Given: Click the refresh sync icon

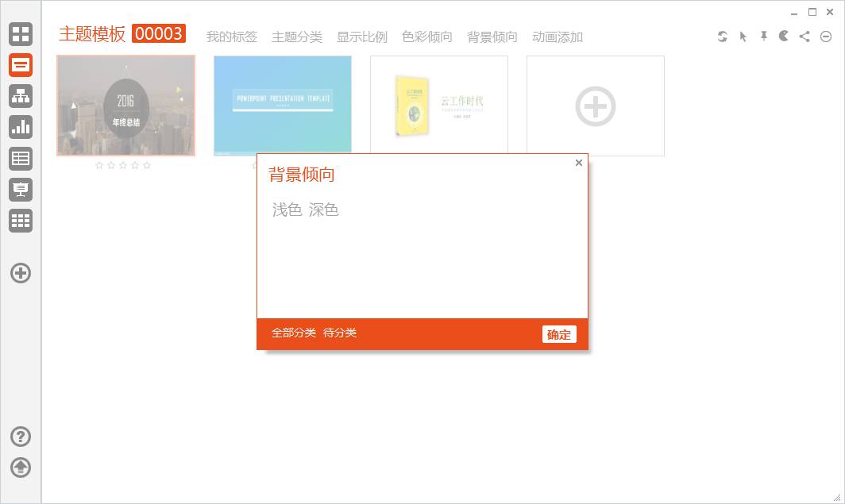Looking at the screenshot, I should (722, 36).
